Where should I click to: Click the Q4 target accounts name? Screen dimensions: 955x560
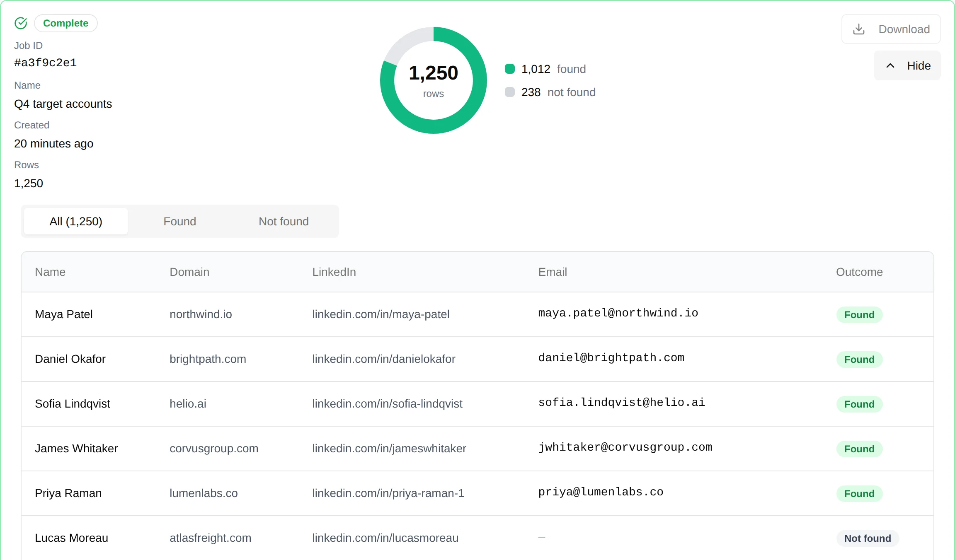[x=63, y=104]
